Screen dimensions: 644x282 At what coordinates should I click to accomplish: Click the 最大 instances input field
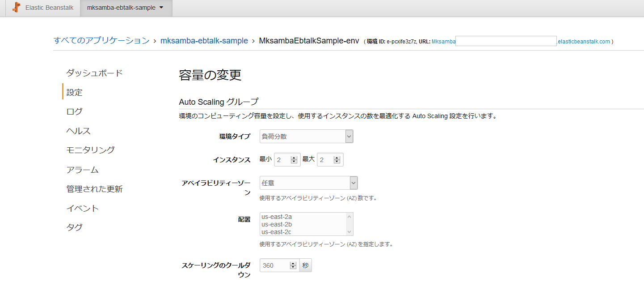[325, 160]
